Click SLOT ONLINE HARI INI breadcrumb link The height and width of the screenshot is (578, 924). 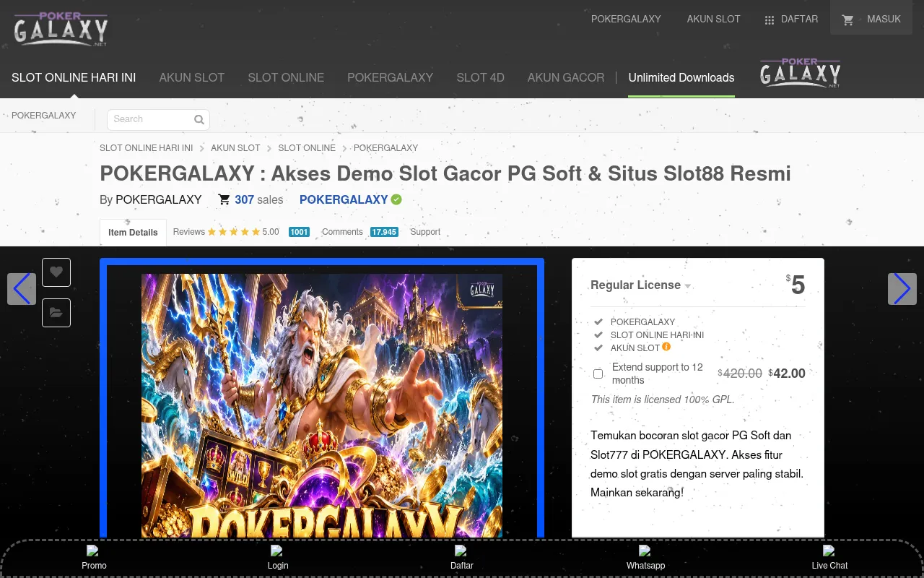[147, 147]
